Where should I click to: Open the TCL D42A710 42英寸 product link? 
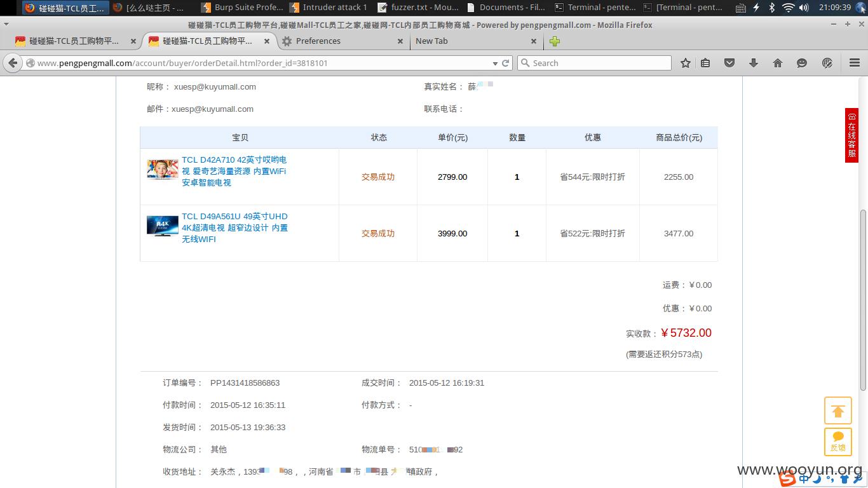[234, 171]
